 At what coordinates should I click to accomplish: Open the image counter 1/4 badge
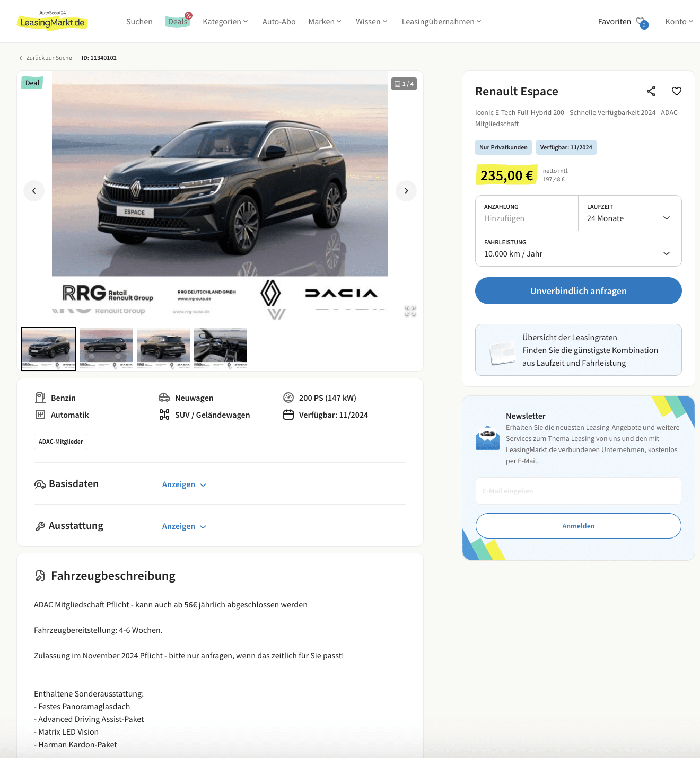pyautogui.click(x=404, y=84)
